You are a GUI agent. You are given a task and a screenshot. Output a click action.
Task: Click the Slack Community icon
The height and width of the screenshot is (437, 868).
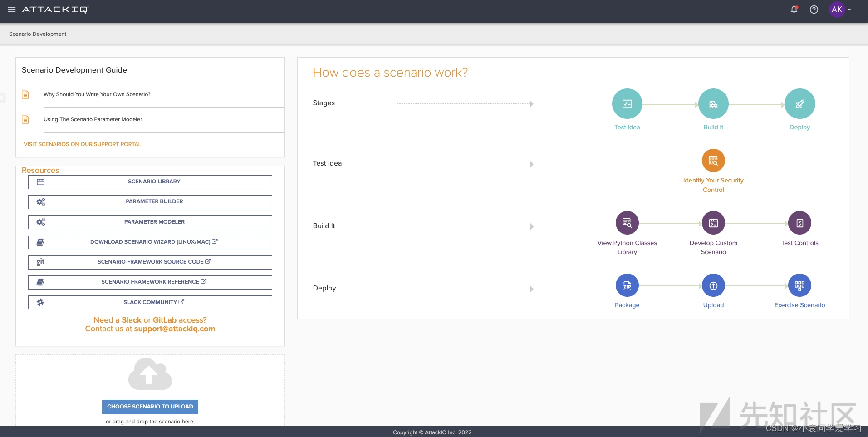pyautogui.click(x=40, y=302)
